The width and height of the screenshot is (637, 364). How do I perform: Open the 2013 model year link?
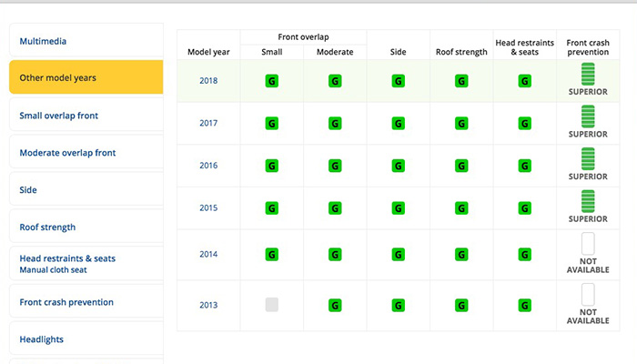[x=208, y=305]
